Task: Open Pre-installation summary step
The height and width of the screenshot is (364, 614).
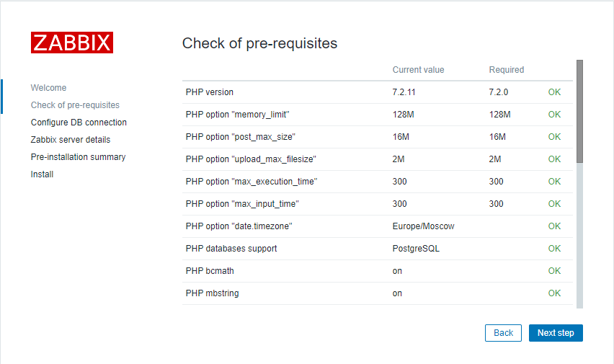Action: (78, 157)
